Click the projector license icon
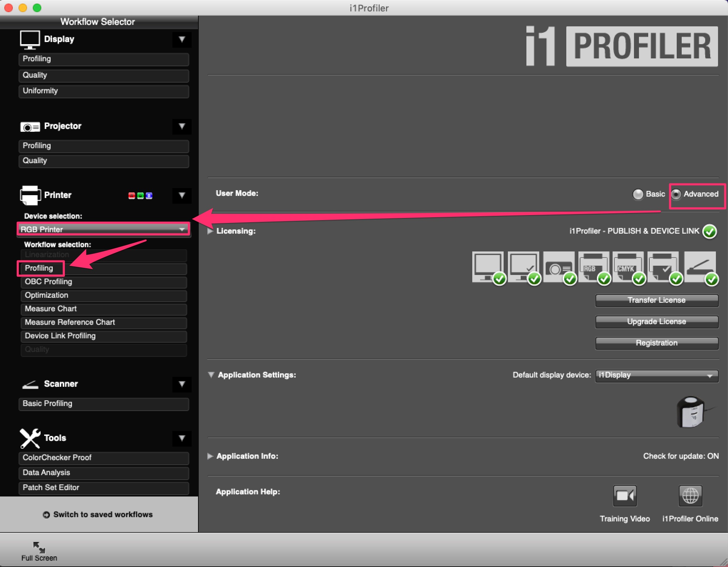This screenshot has width=728, height=567. [558, 267]
